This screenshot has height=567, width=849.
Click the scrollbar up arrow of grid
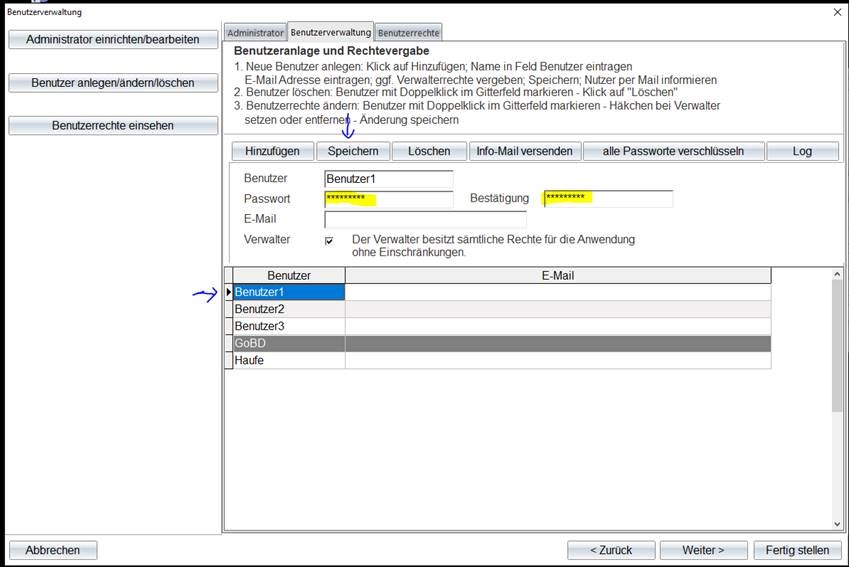pos(837,275)
